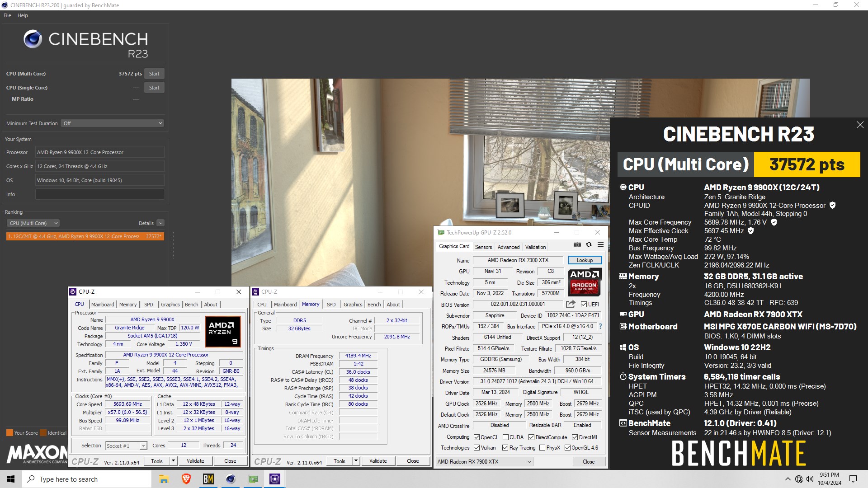Click the BIOS version share/export icon

click(x=571, y=304)
